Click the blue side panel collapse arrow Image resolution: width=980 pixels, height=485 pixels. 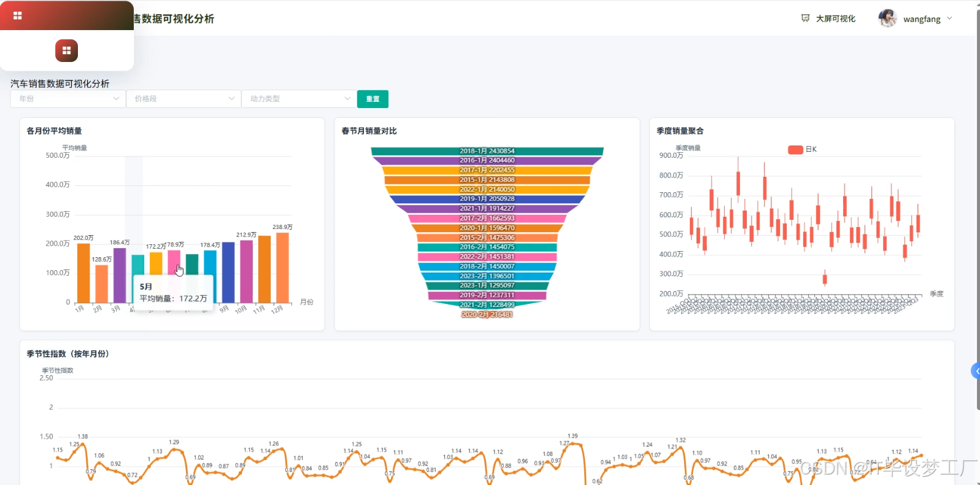click(x=976, y=371)
